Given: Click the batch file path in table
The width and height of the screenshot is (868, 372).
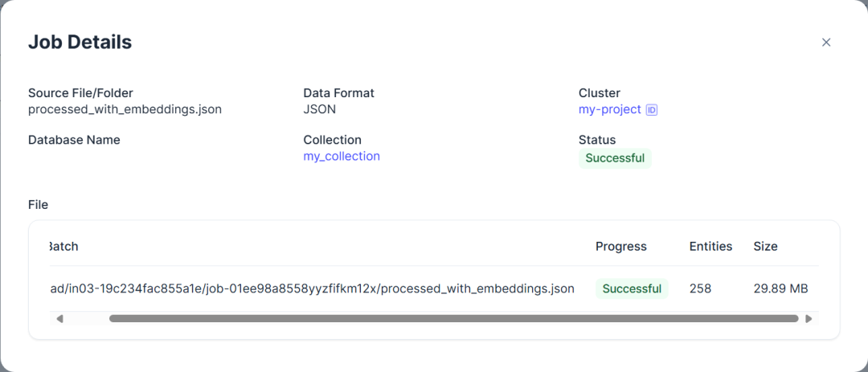Looking at the screenshot, I should coord(312,288).
